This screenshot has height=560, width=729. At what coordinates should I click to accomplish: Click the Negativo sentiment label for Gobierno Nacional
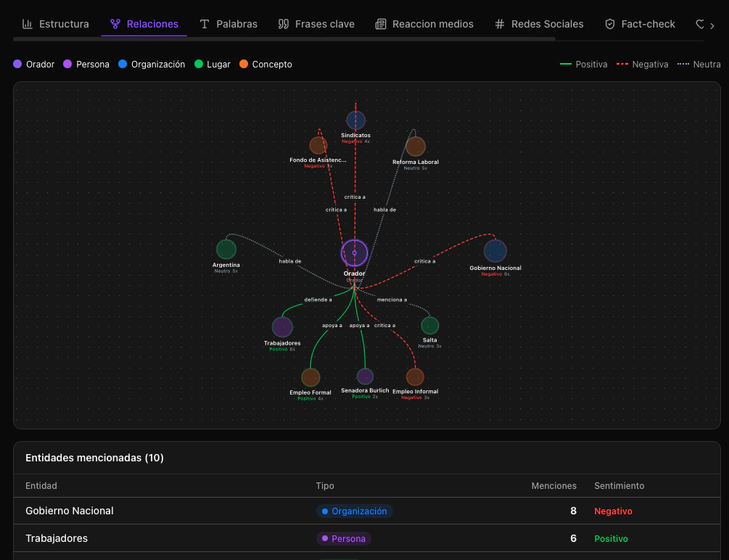pyautogui.click(x=613, y=511)
